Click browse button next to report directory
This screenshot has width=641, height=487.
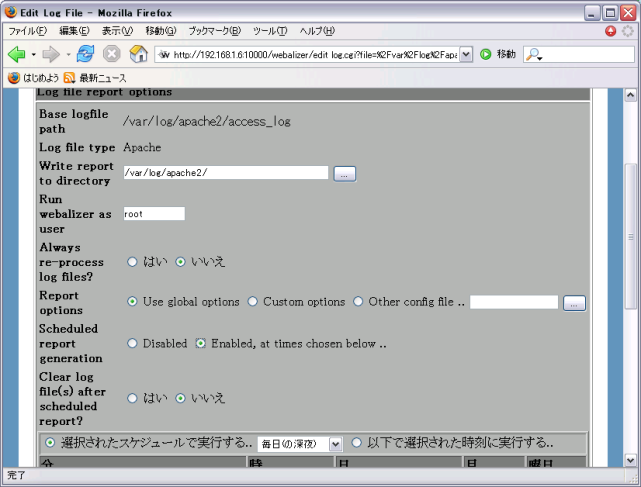344,174
